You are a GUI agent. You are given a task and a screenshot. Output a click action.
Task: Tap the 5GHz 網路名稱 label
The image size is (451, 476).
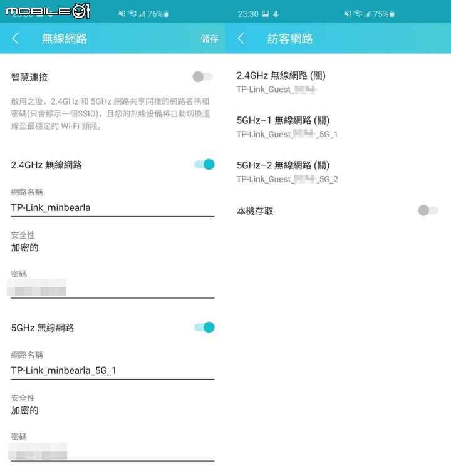pos(27,355)
